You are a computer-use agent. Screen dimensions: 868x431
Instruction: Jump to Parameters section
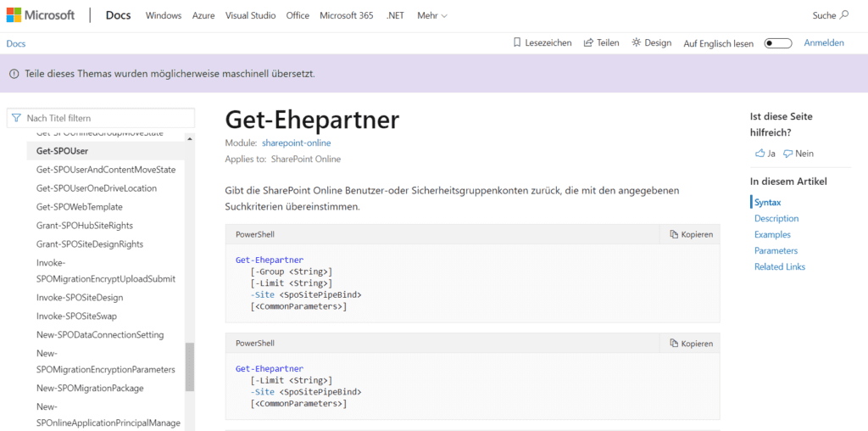coord(776,250)
